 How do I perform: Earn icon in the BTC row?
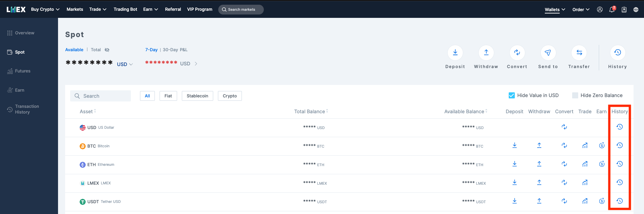coord(602,146)
